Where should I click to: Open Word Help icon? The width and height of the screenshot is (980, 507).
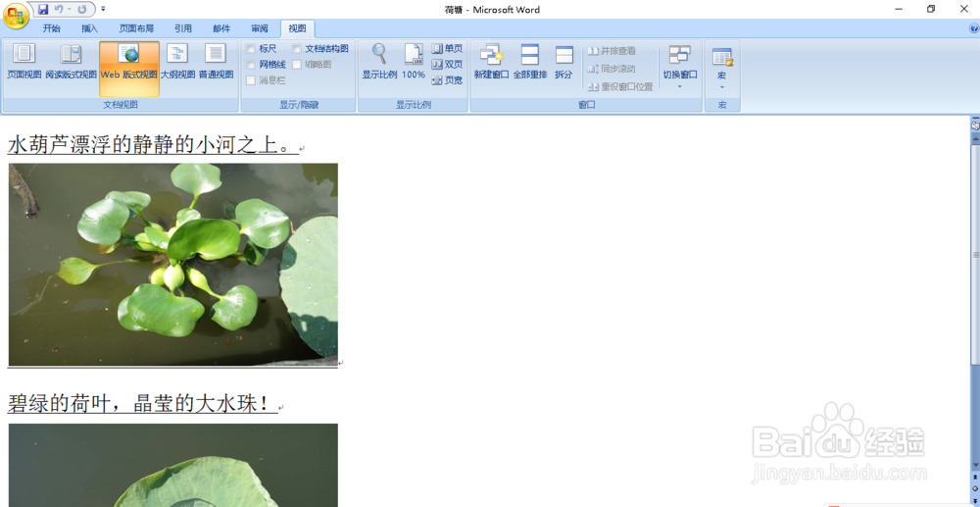pos(974,28)
